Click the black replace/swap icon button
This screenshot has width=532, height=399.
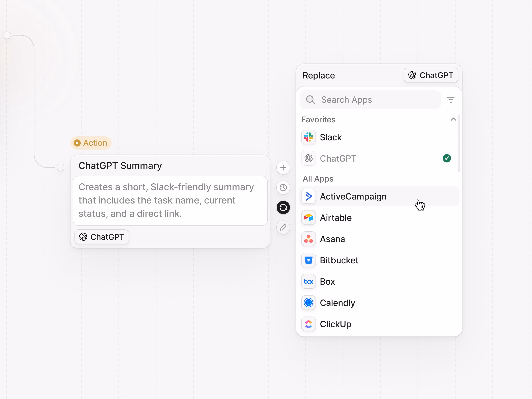[283, 207]
